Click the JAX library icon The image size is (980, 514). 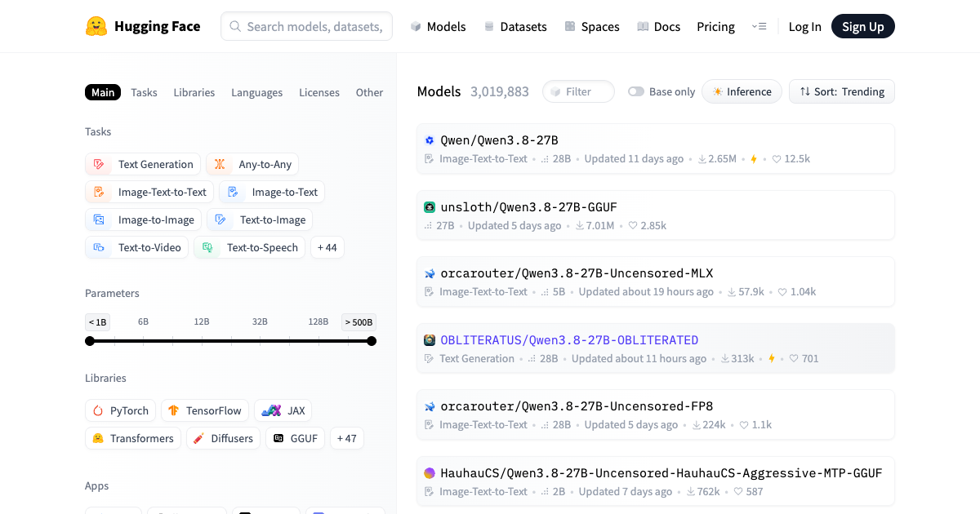coord(271,410)
